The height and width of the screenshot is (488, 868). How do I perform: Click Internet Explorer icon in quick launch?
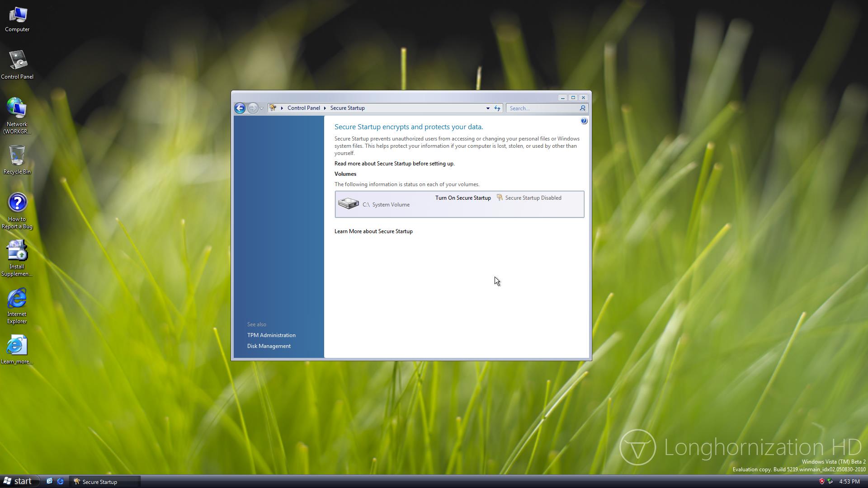click(60, 481)
